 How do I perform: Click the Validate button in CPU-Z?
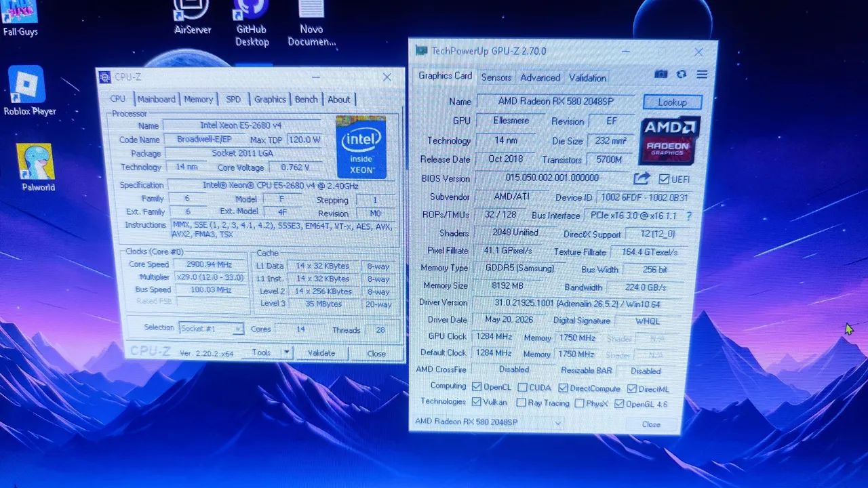coord(321,353)
